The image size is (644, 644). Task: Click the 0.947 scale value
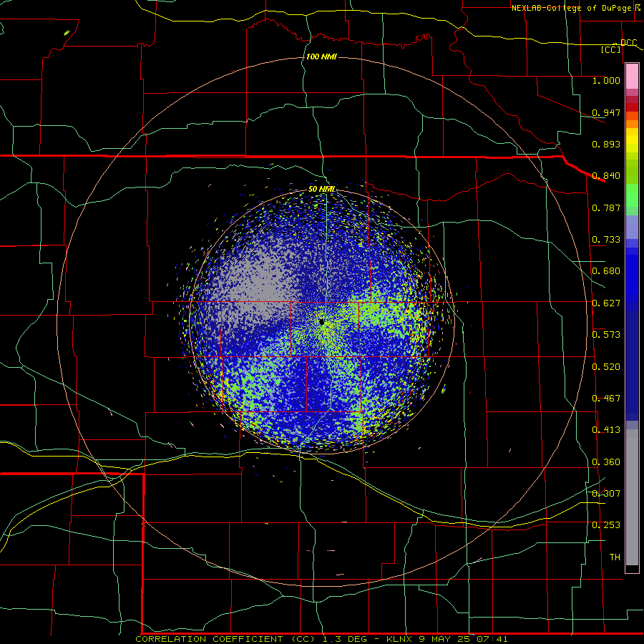coord(606,112)
